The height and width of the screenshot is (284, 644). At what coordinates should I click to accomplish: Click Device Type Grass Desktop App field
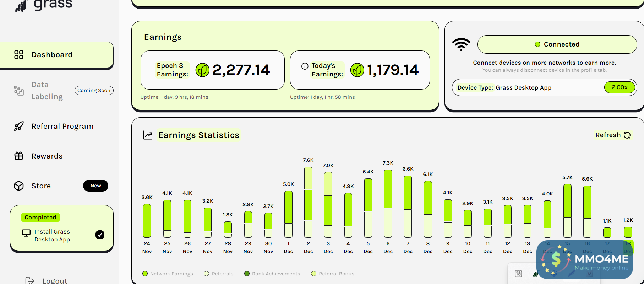tap(544, 87)
